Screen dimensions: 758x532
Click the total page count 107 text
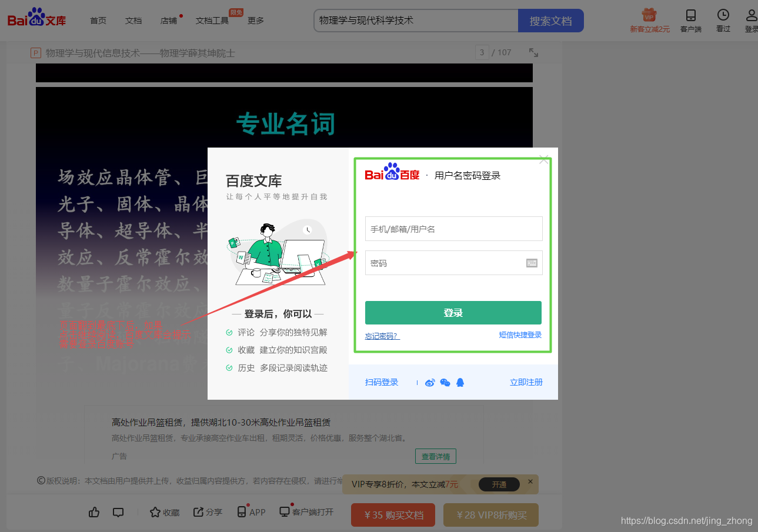coord(505,52)
